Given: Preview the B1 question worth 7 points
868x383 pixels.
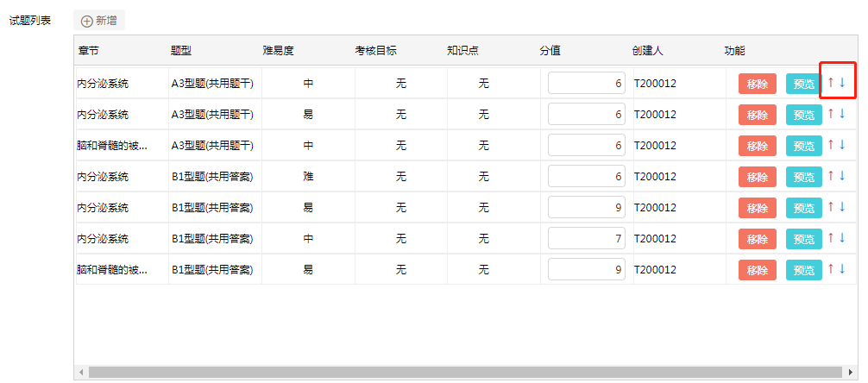Looking at the screenshot, I should [803, 239].
